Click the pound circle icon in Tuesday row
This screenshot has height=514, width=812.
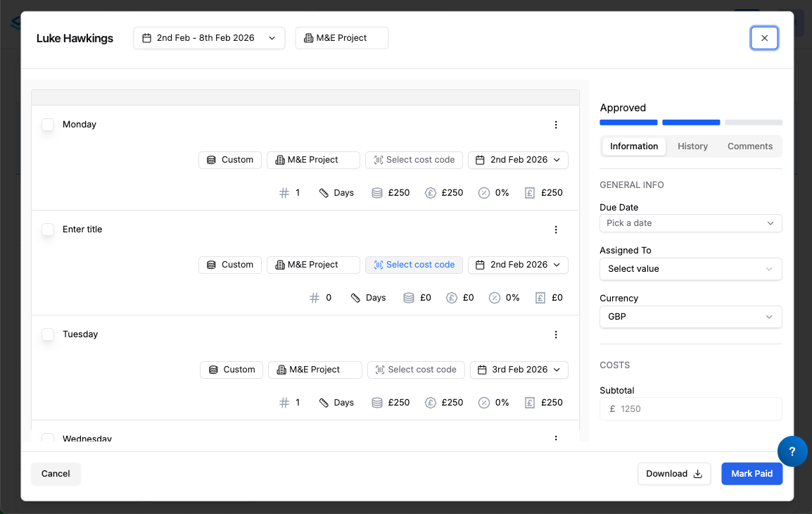pyautogui.click(x=431, y=403)
